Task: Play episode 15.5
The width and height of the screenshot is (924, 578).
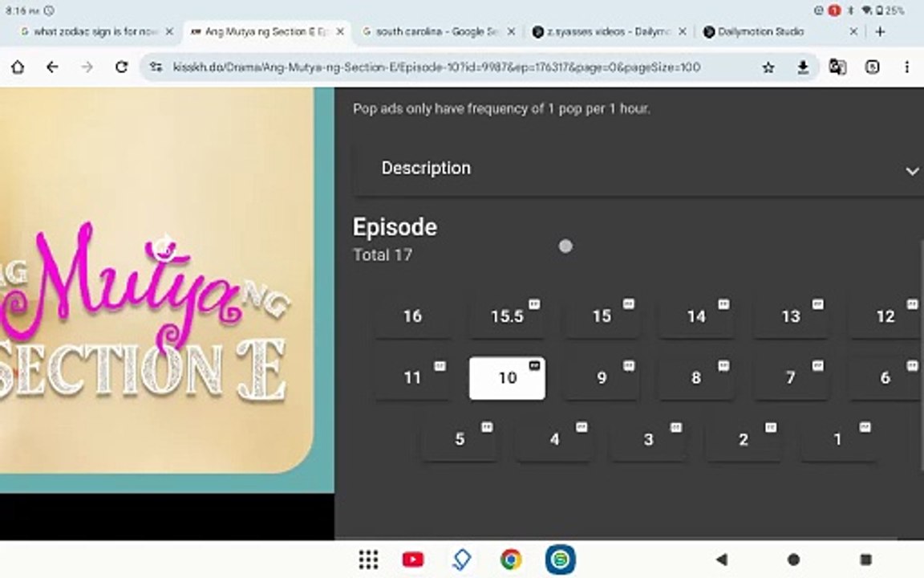Action: pyautogui.click(x=508, y=316)
